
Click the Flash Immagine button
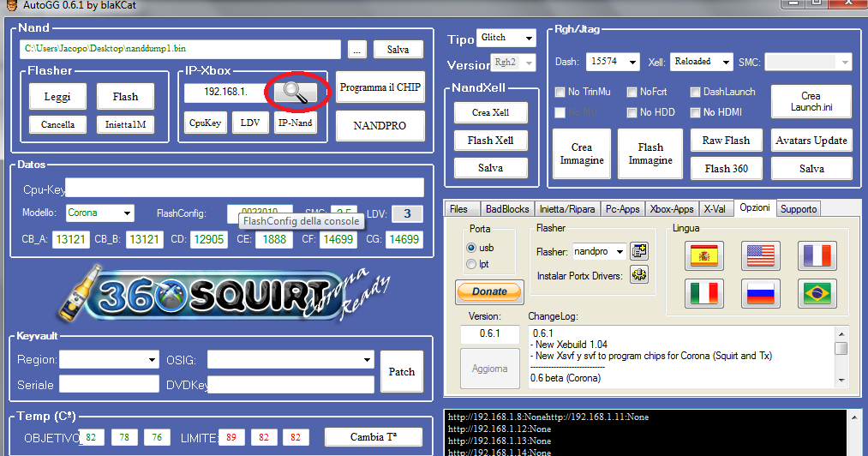[650, 154]
